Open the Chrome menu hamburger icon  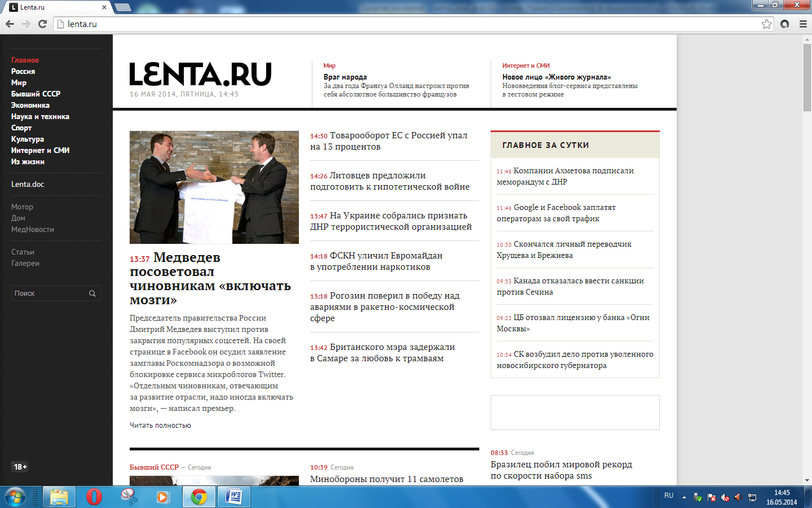(x=803, y=24)
